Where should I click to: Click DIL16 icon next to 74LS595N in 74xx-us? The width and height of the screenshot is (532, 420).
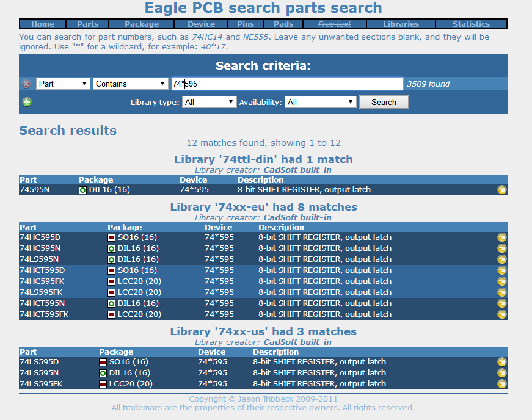point(103,373)
